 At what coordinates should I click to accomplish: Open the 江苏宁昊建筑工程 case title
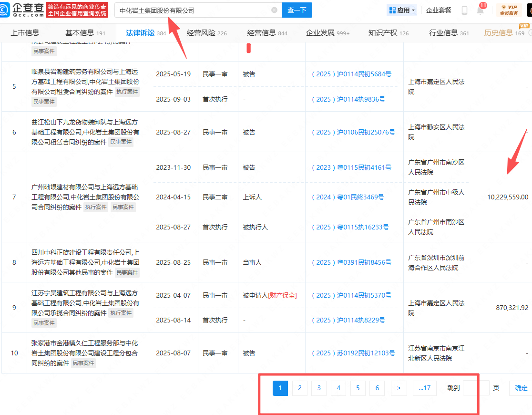pos(85,302)
